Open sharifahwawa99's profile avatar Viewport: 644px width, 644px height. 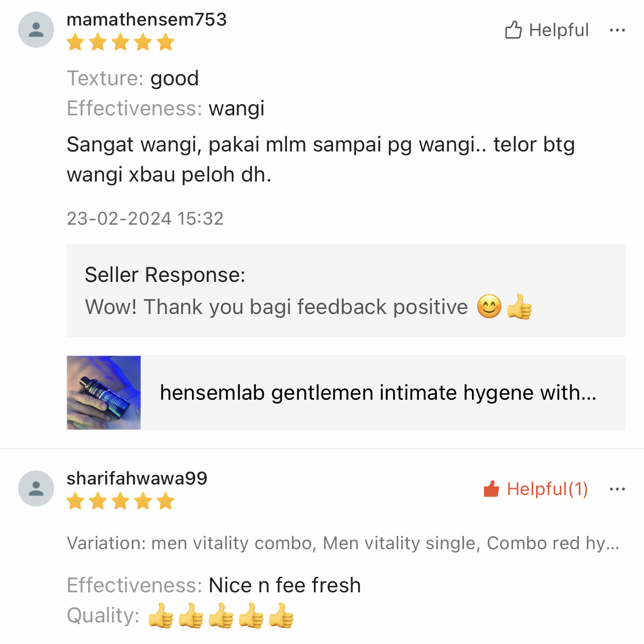(x=36, y=489)
